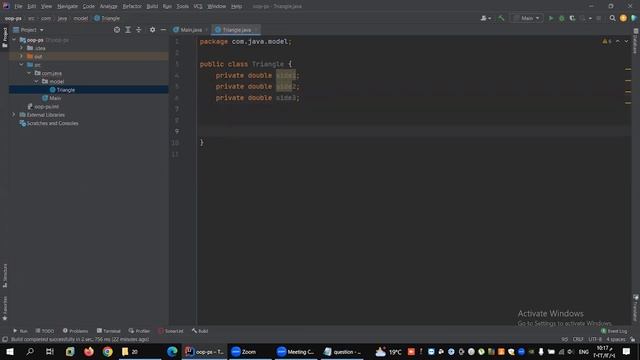Open the Code menu

pos(88,6)
